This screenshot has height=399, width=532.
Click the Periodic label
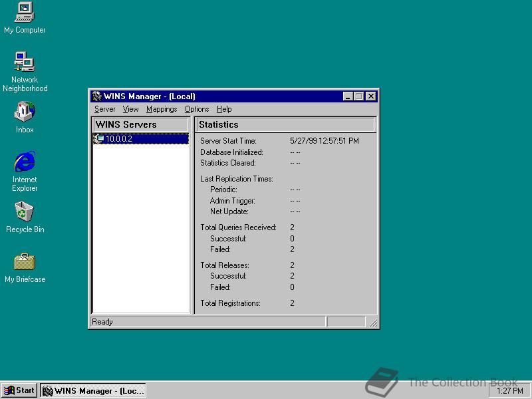coord(223,190)
